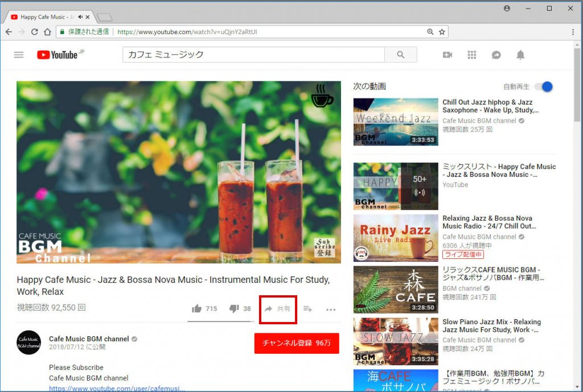Click the 6306 人が視聴中 viewer count
583x392 pixels.
click(x=467, y=246)
